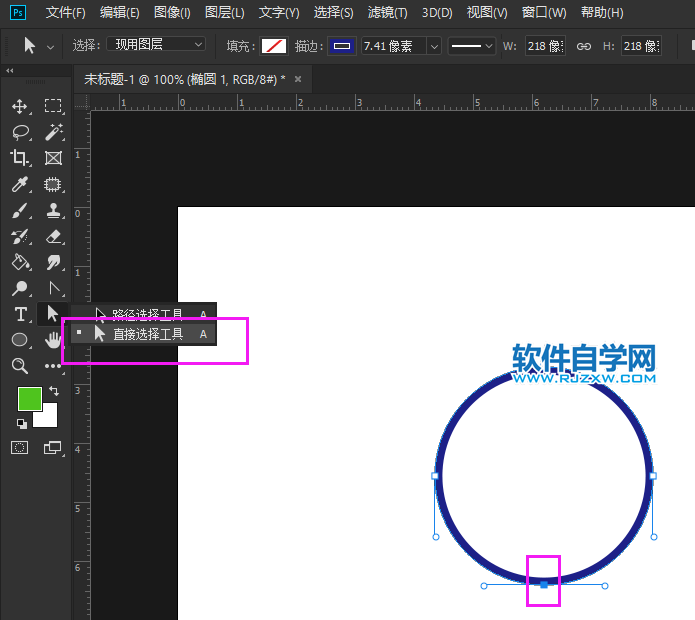Select the Eyedropper tool

click(x=20, y=184)
